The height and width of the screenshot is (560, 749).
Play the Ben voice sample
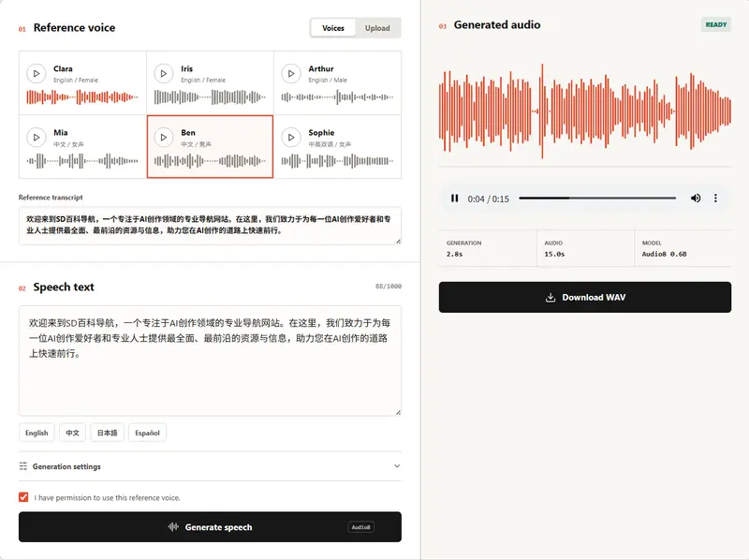163,138
